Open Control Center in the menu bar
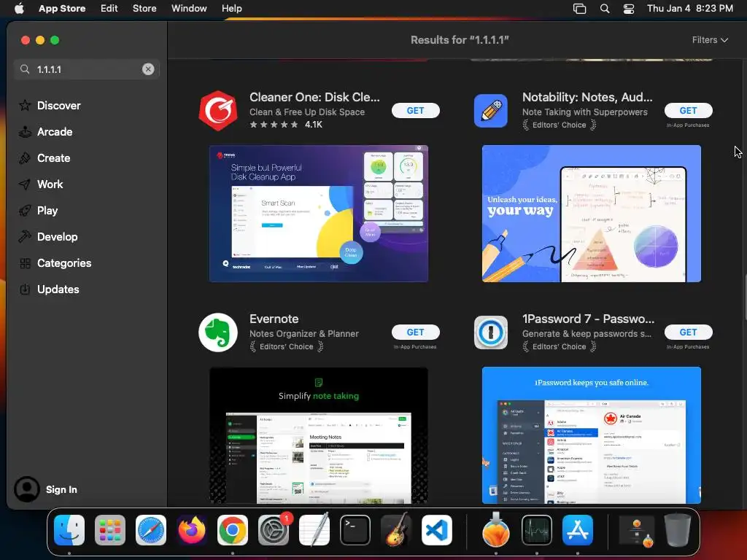This screenshot has height=560, width=747. (x=629, y=9)
